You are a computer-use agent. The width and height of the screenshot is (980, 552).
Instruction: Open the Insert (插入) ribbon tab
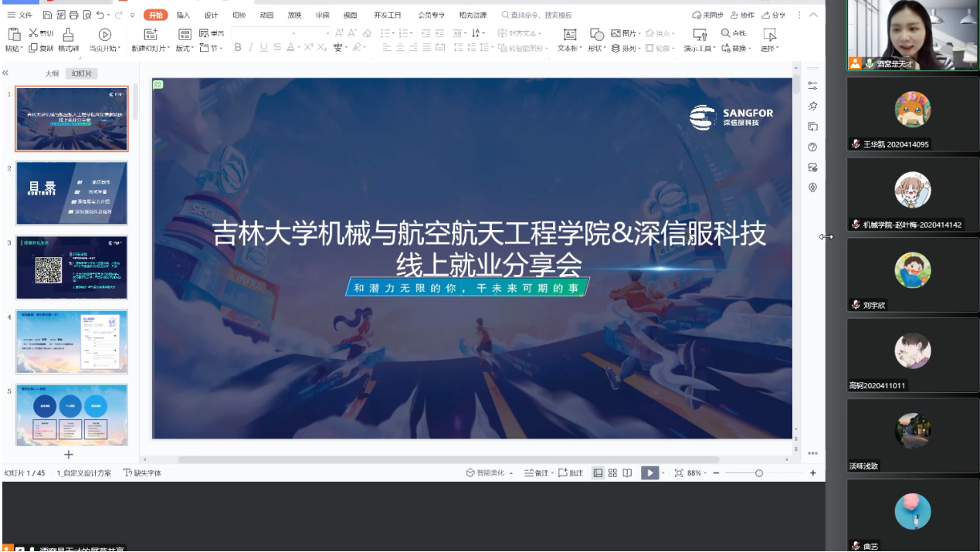coord(183,15)
